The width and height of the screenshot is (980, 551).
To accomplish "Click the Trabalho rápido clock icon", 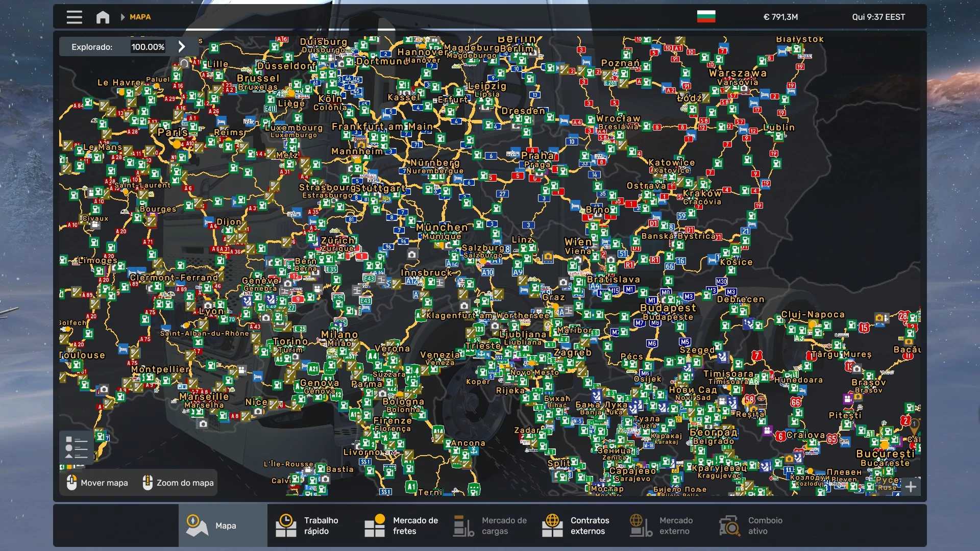I will pos(286,525).
